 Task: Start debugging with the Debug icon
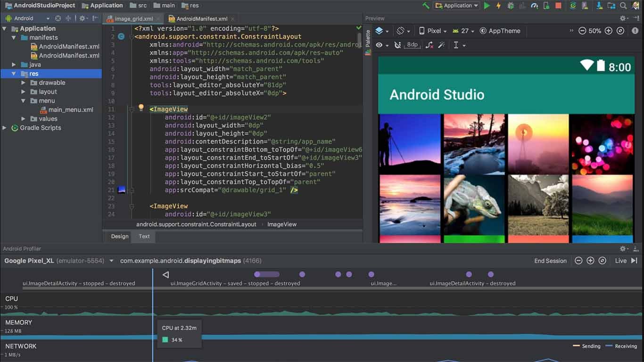point(511,5)
